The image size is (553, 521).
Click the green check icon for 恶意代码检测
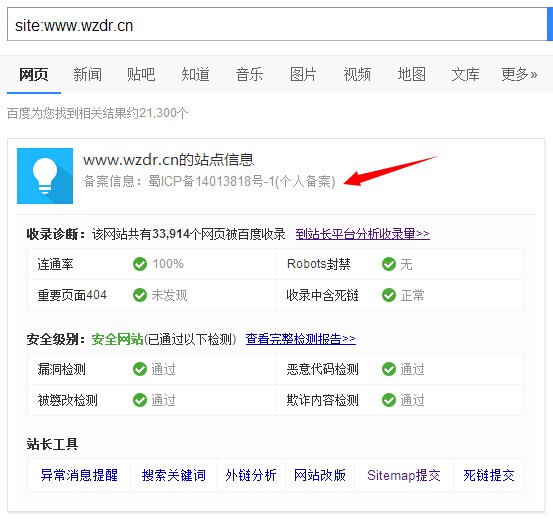point(389,369)
